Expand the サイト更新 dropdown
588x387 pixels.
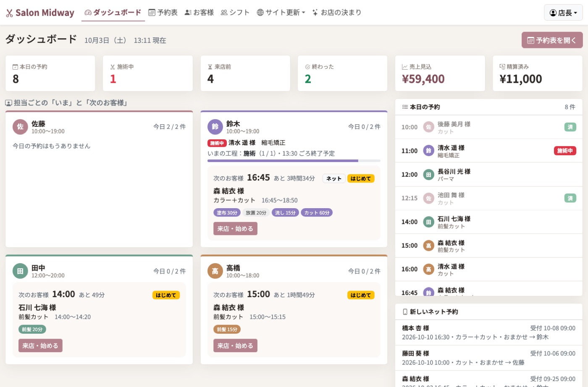(281, 13)
